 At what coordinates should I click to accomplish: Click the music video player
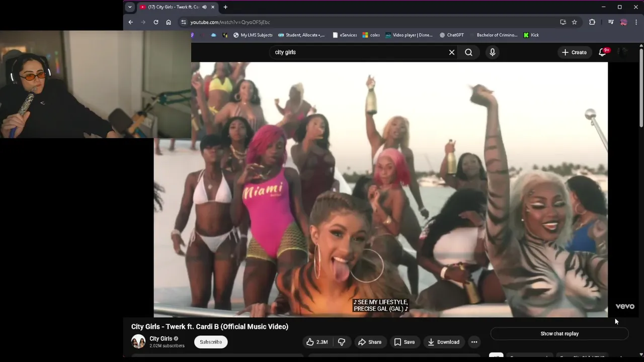point(381,190)
